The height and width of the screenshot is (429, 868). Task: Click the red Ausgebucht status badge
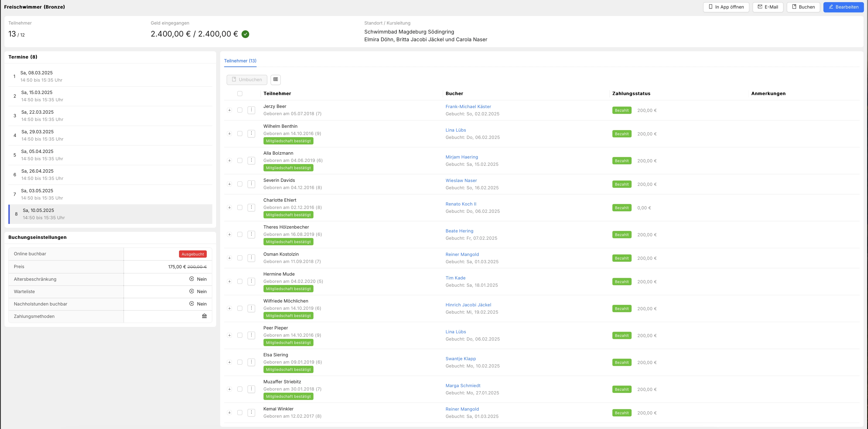pyautogui.click(x=192, y=254)
